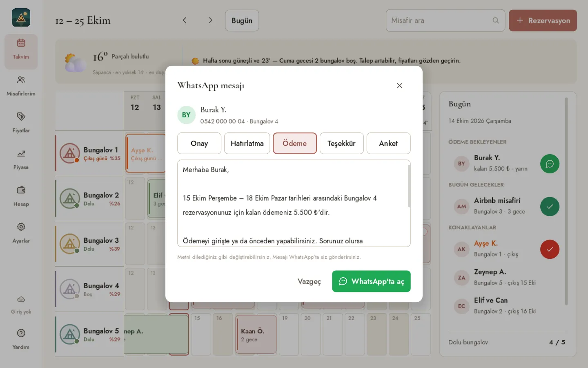This screenshot has height=368, width=588.
Task: Select the Bungalov 2 row header
Action: point(90,199)
